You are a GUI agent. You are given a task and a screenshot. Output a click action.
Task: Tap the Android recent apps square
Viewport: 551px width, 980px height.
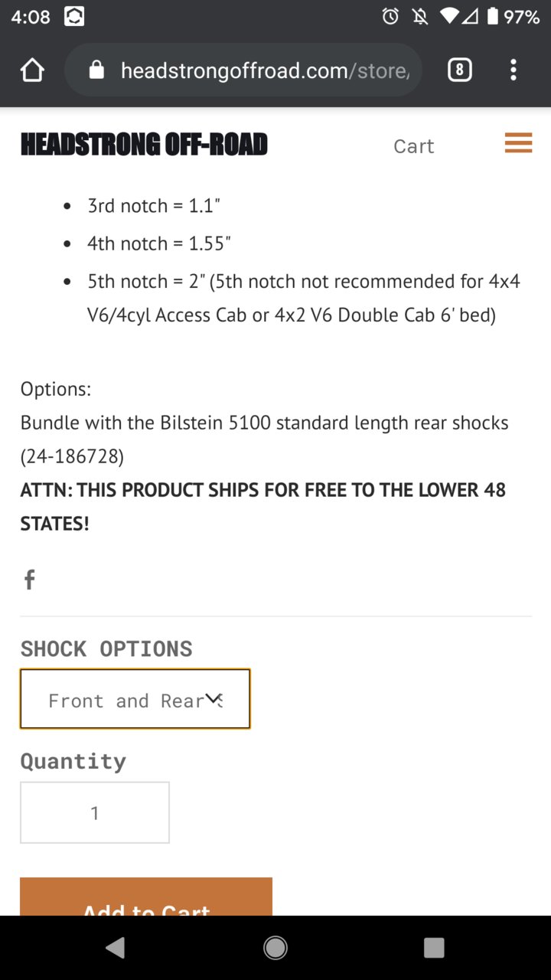[434, 948]
